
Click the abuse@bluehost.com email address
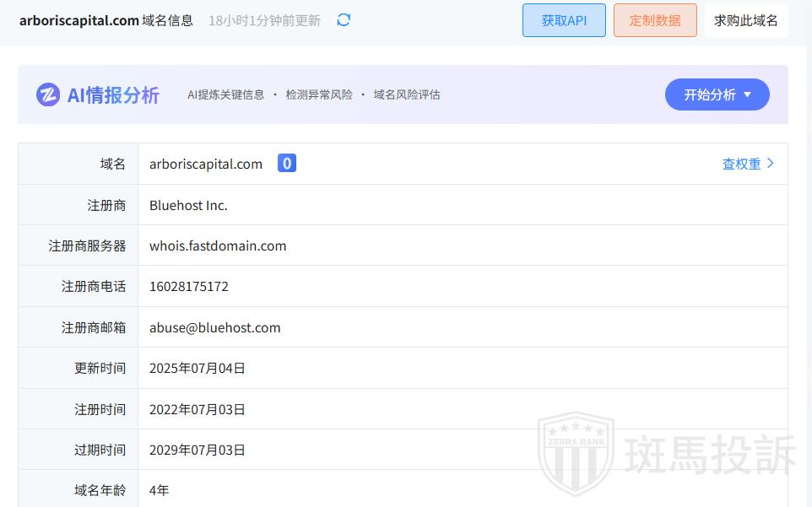[x=215, y=327]
